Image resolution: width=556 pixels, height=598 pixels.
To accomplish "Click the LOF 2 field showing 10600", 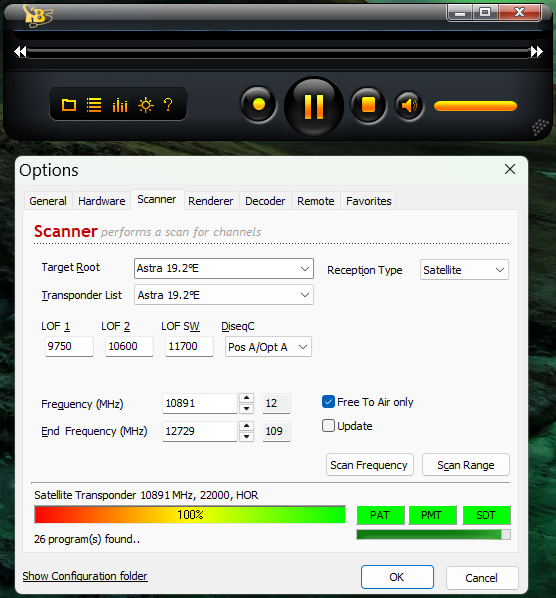I will tap(129, 346).
